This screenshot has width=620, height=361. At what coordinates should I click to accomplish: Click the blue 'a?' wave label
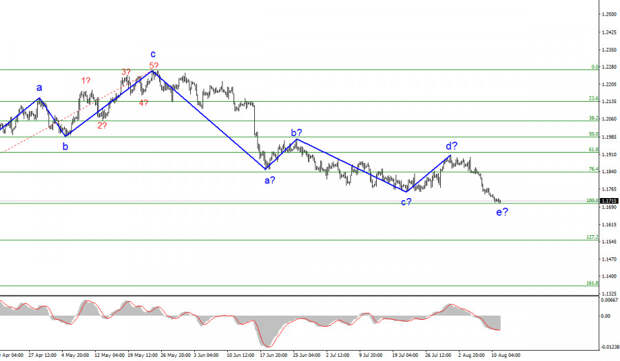point(270,180)
